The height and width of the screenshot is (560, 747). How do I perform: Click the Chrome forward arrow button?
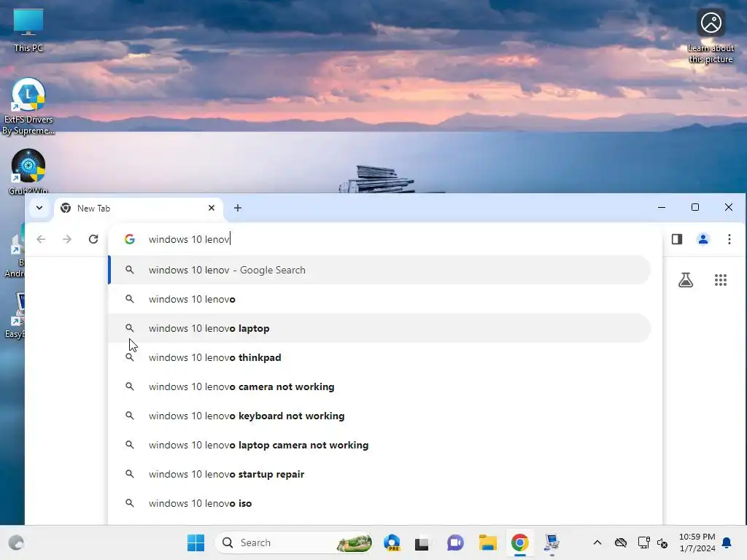pyautogui.click(x=67, y=239)
